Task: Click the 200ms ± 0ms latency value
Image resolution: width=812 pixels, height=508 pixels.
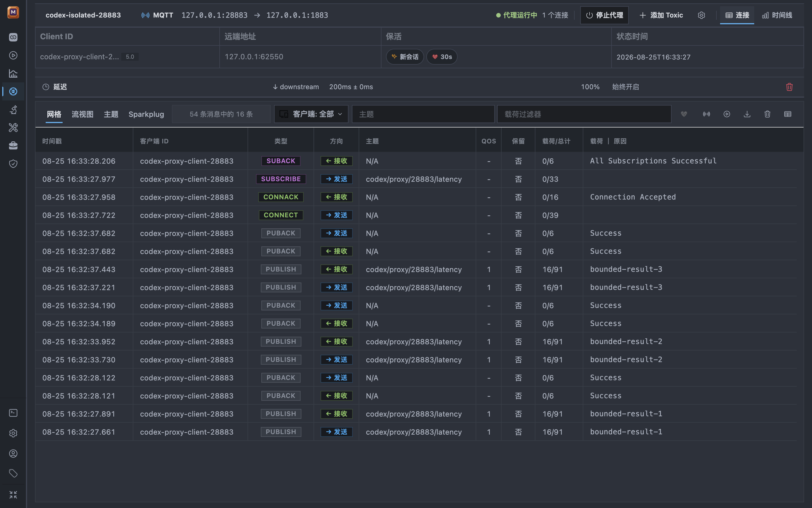Action: point(351,87)
